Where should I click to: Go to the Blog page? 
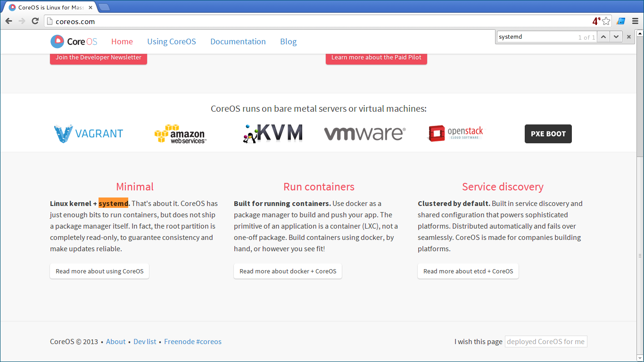pyautogui.click(x=289, y=41)
